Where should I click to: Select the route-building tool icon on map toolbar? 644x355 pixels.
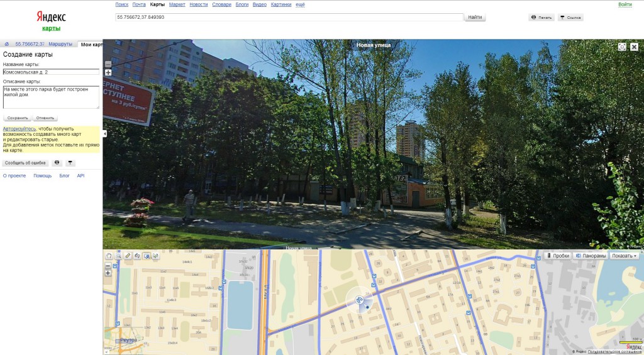tap(137, 256)
